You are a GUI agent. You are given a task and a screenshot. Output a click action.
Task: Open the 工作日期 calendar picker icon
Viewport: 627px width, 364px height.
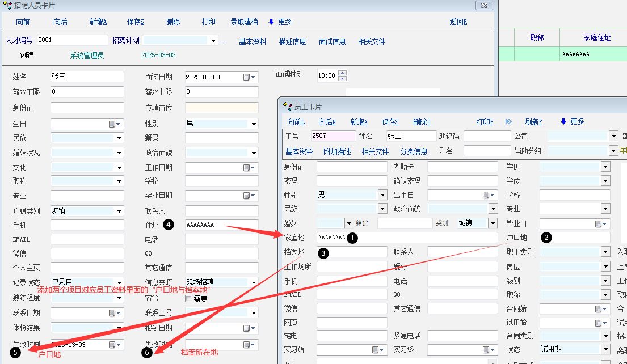pyautogui.click(x=247, y=168)
